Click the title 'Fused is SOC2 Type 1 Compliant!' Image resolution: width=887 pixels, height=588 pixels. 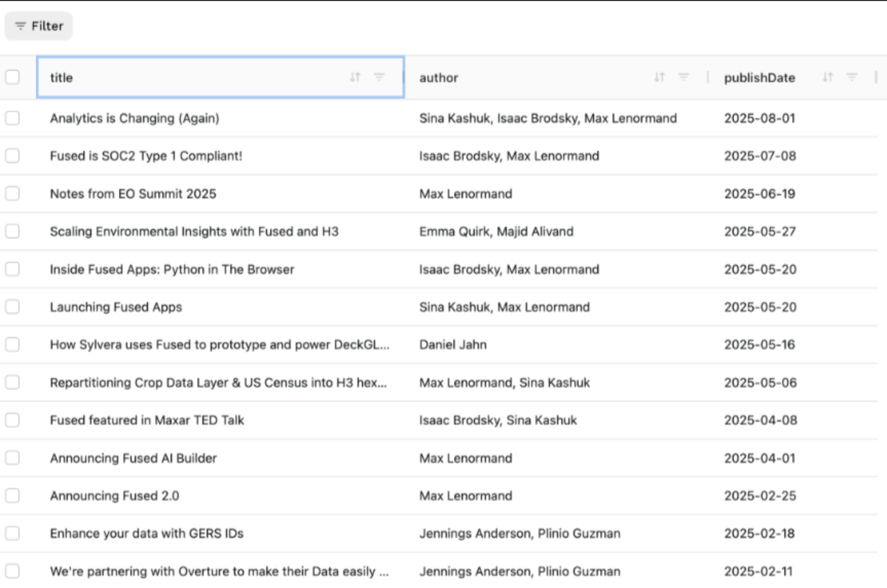click(x=146, y=156)
